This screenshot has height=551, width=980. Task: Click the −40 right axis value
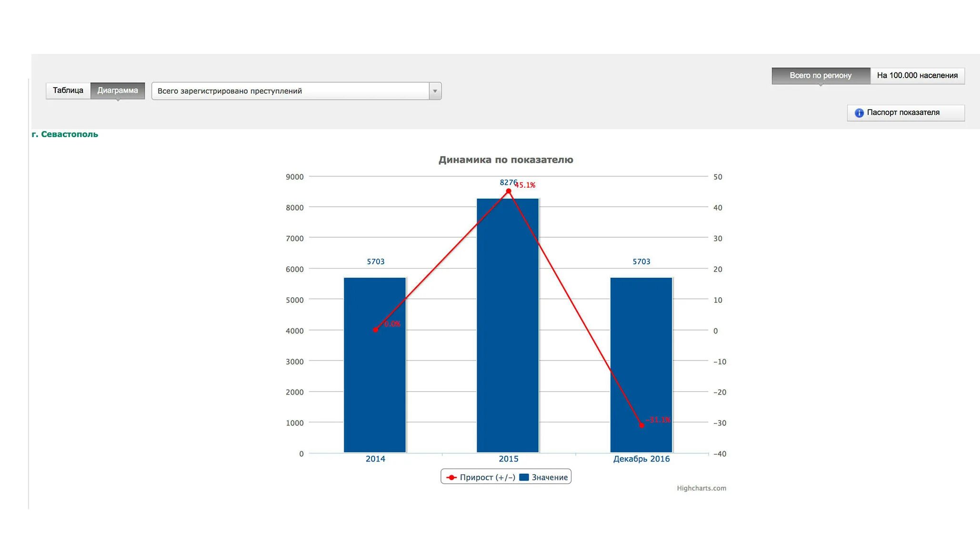(x=720, y=454)
